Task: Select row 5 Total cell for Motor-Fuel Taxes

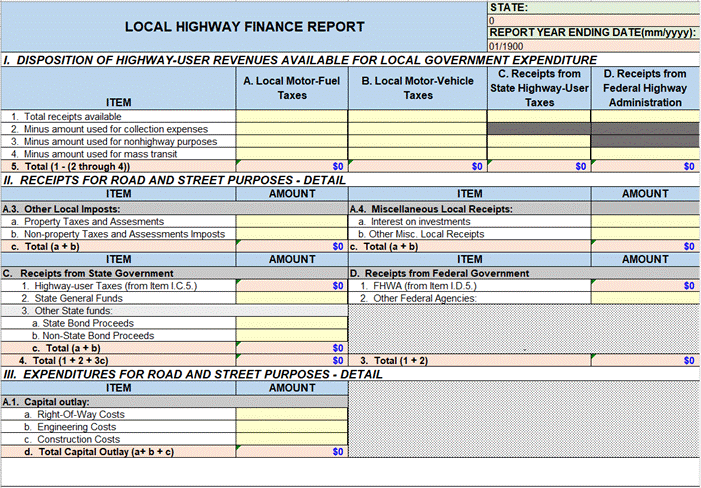Action: (291, 166)
